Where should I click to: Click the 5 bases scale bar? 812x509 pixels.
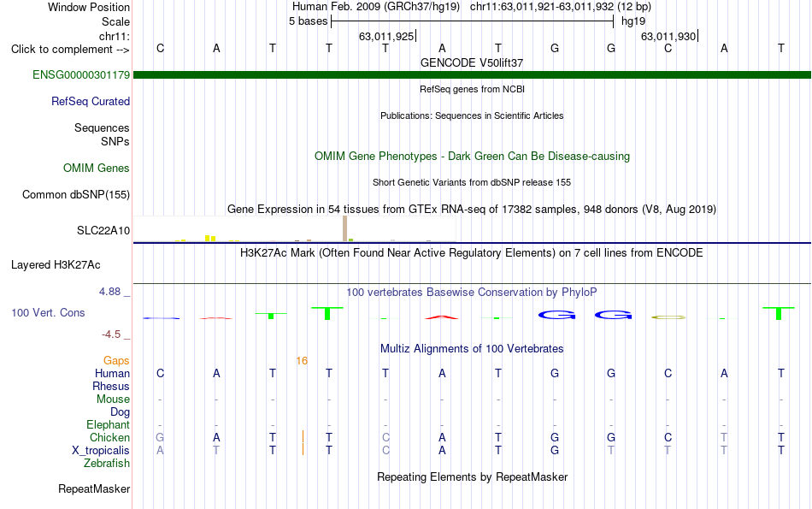(x=473, y=21)
